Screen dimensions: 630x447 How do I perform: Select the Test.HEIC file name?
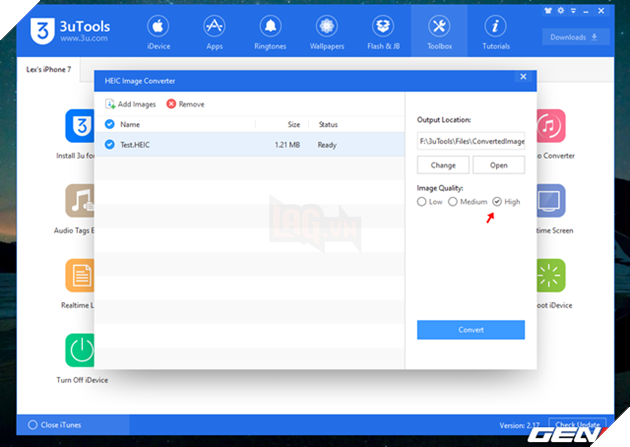pos(135,145)
